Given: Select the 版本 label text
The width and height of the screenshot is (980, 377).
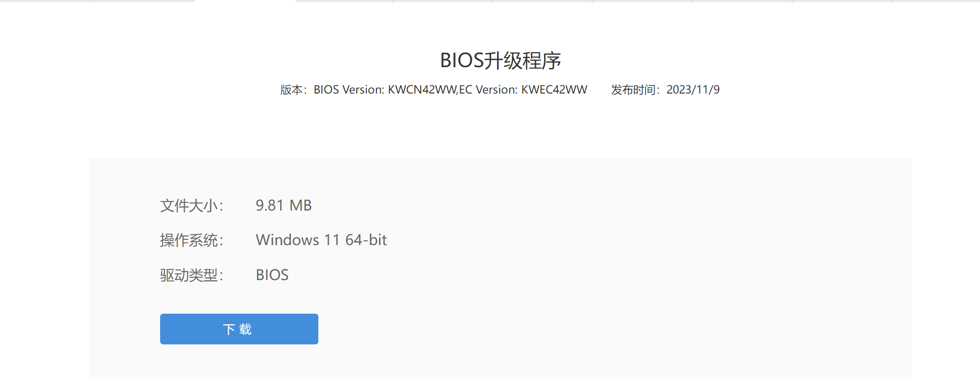Looking at the screenshot, I should click(292, 90).
